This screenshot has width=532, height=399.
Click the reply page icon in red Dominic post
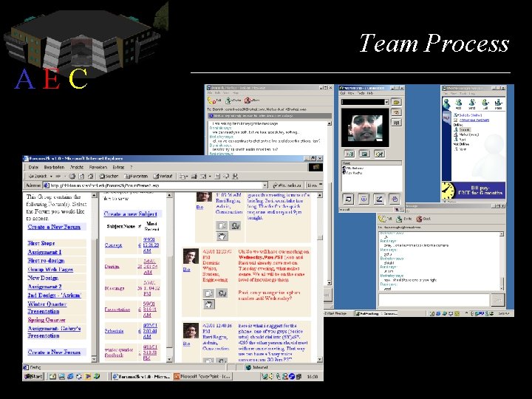coord(208,293)
